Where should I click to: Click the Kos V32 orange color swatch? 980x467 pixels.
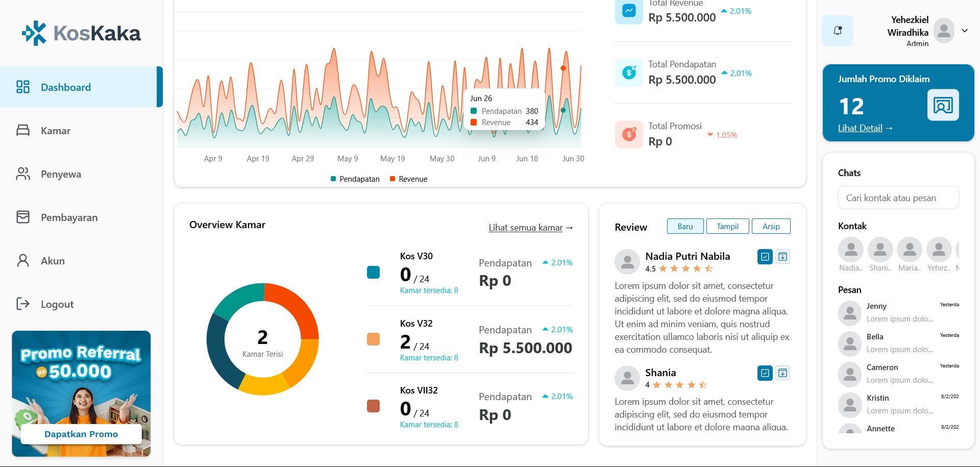coord(374,339)
